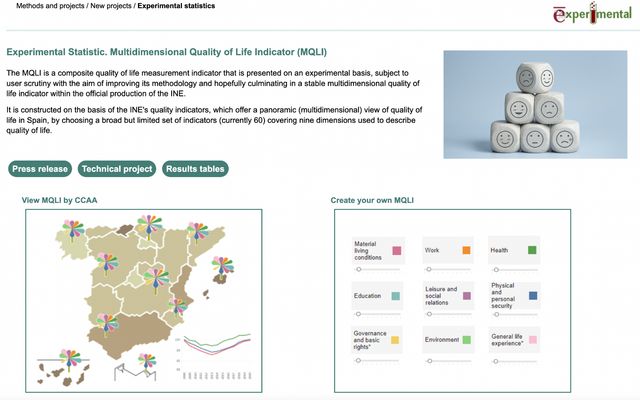The width and height of the screenshot is (640, 400).
Task: Click the flower icon over Basque Country
Action: click(149, 227)
